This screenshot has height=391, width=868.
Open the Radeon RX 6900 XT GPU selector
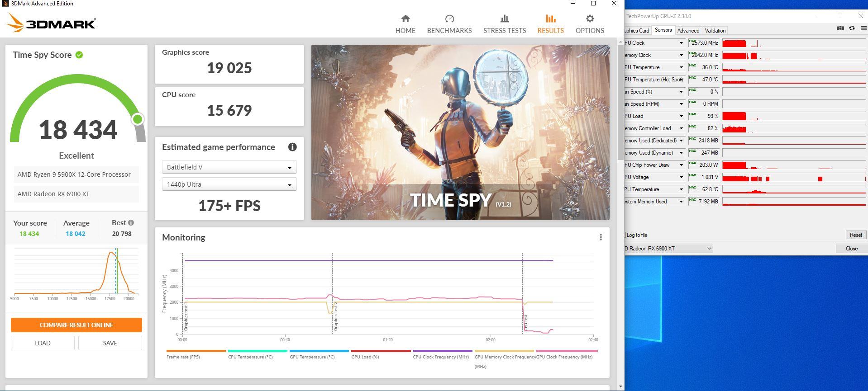[668, 249]
